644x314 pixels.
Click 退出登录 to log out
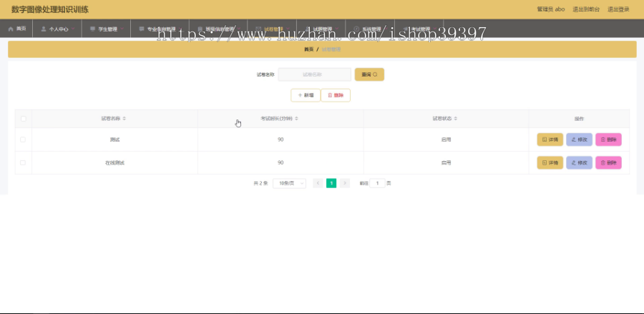pos(618,9)
